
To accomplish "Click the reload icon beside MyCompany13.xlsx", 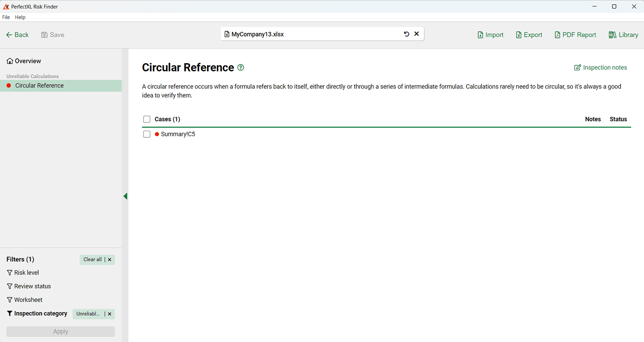I will tap(406, 34).
